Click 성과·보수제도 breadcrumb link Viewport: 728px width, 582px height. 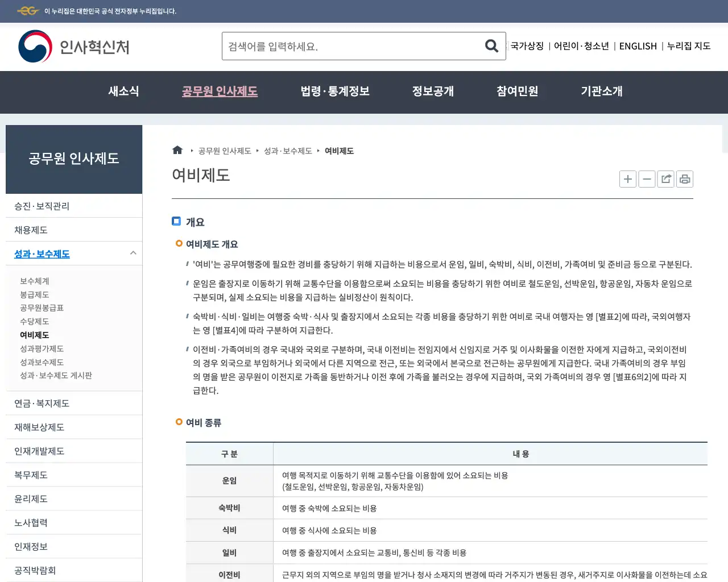(288, 151)
